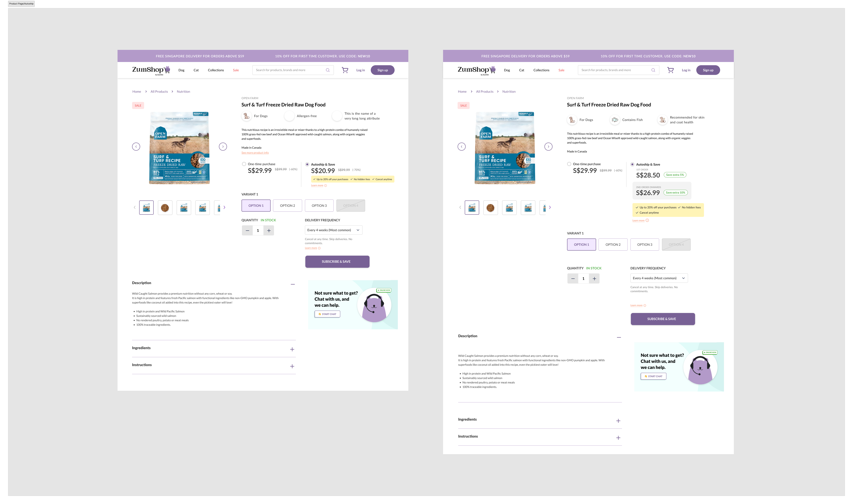
Task: Choose OPTION 2 variant on right page
Action: point(613,245)
